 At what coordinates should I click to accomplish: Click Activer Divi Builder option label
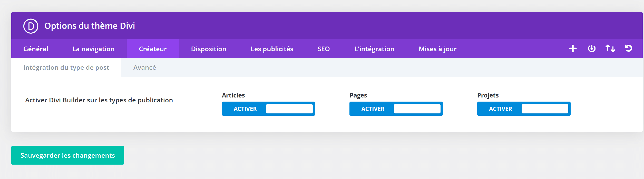[99, 100]
